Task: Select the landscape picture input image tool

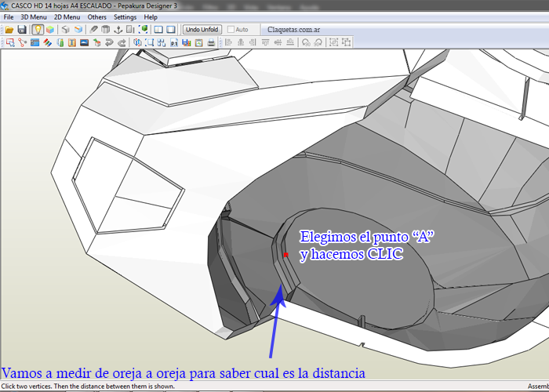Action: (x=85, y=42)
